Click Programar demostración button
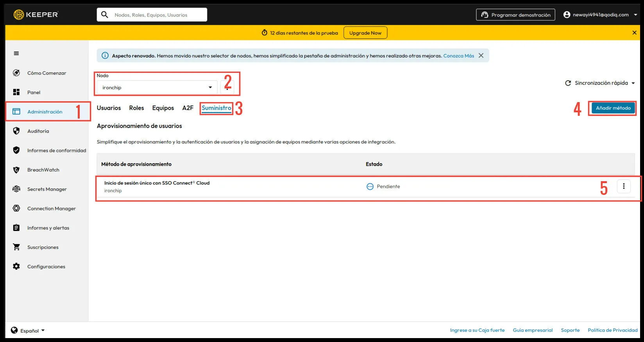The width and height of the screenshot is (644, 342). [515, 15]
